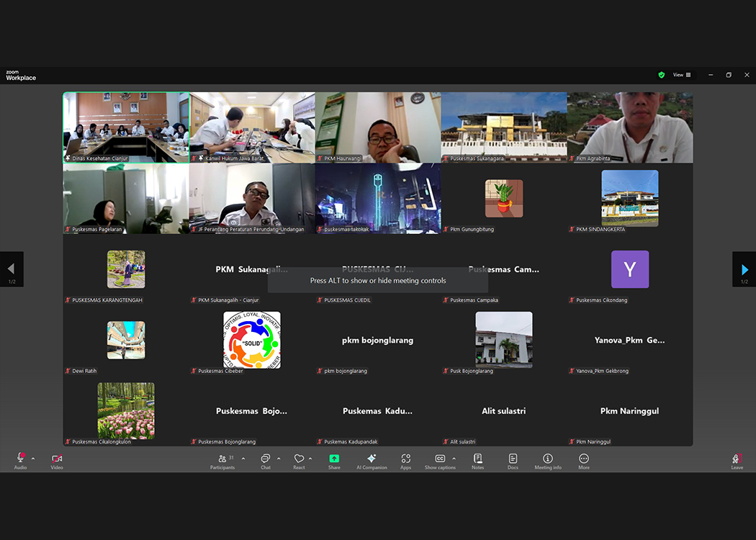
Task: Start screen sharing with Share
Action: tap(334, 460)
